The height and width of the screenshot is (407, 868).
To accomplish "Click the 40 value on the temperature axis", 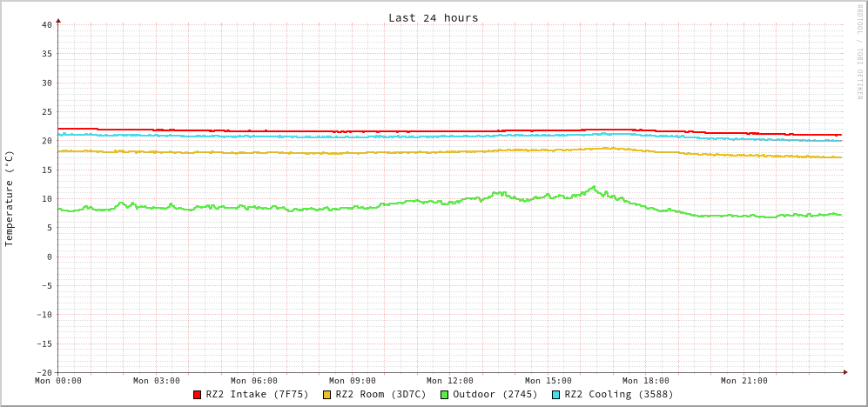I will click(46, 24).
